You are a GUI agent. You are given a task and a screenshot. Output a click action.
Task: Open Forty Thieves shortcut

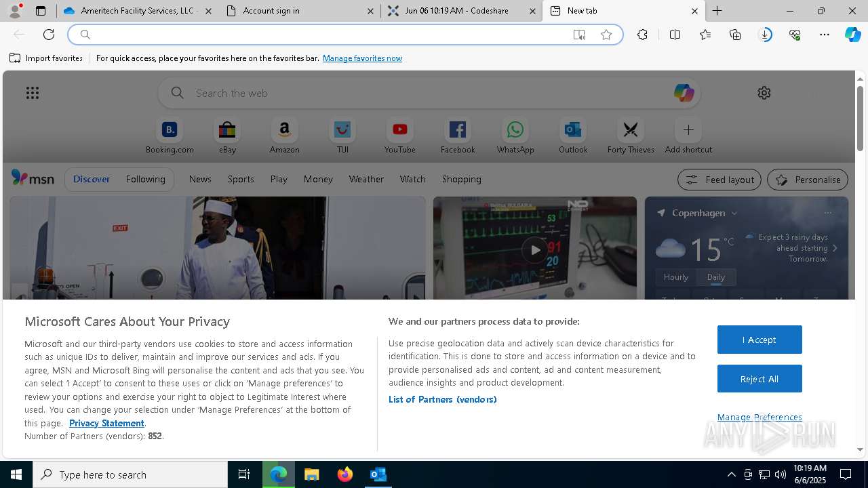pos(631,136)
